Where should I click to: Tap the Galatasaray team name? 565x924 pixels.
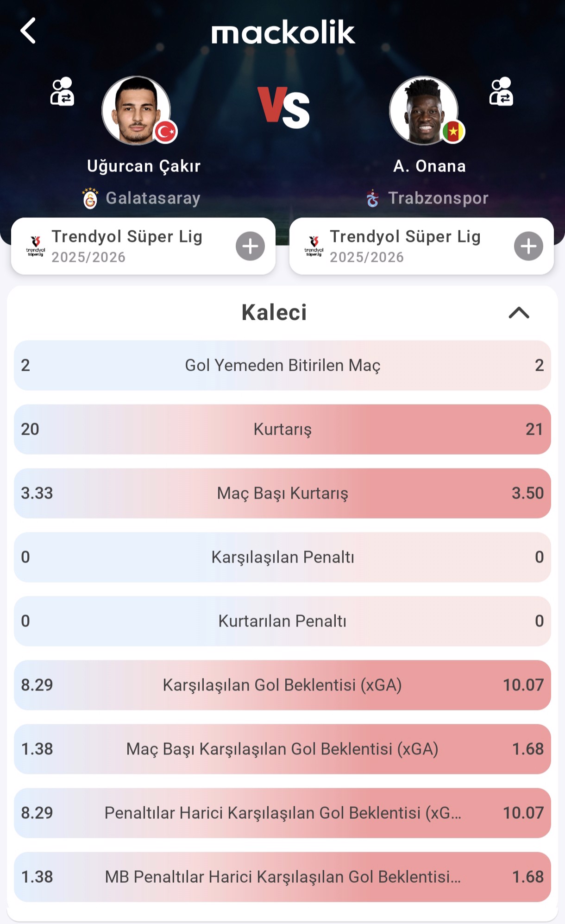(153, 198)
